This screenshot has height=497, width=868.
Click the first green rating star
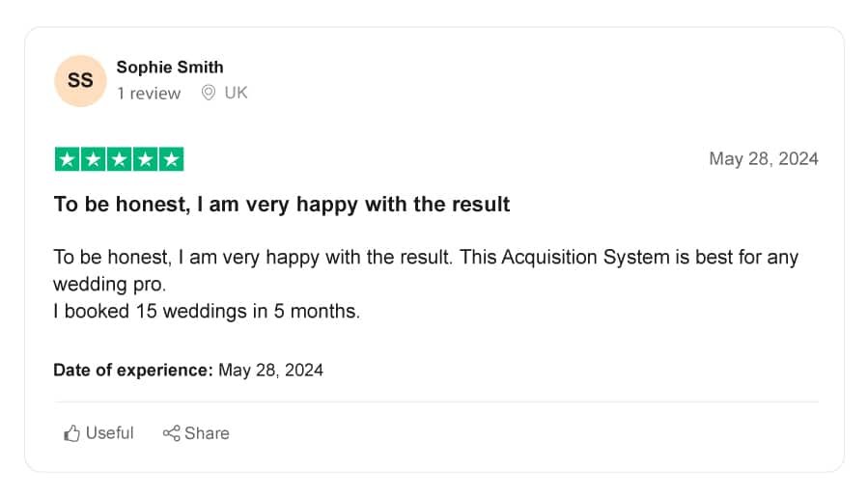coord(67,159)
